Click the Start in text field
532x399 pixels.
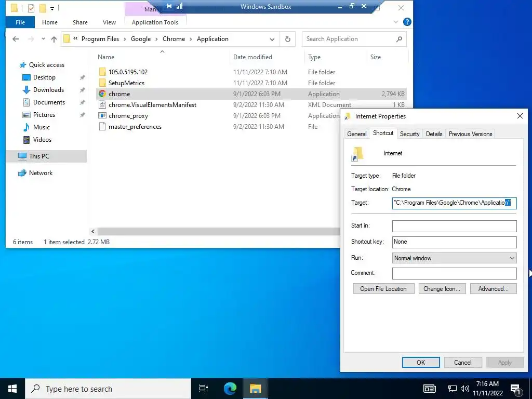pyautogui.click(x=454, y=227)
